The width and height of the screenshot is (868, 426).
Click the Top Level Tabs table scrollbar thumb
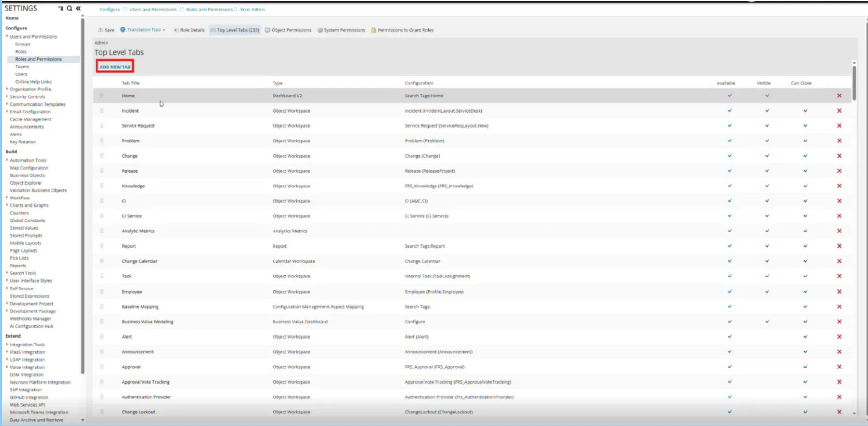(854, 83)
